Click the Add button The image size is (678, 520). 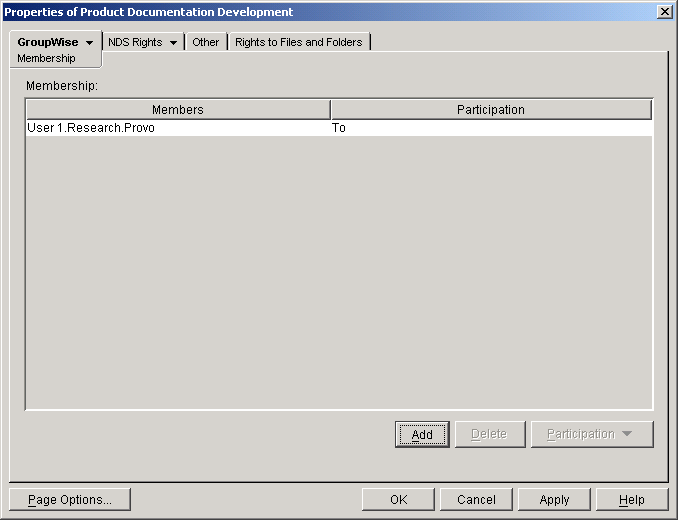422,434
